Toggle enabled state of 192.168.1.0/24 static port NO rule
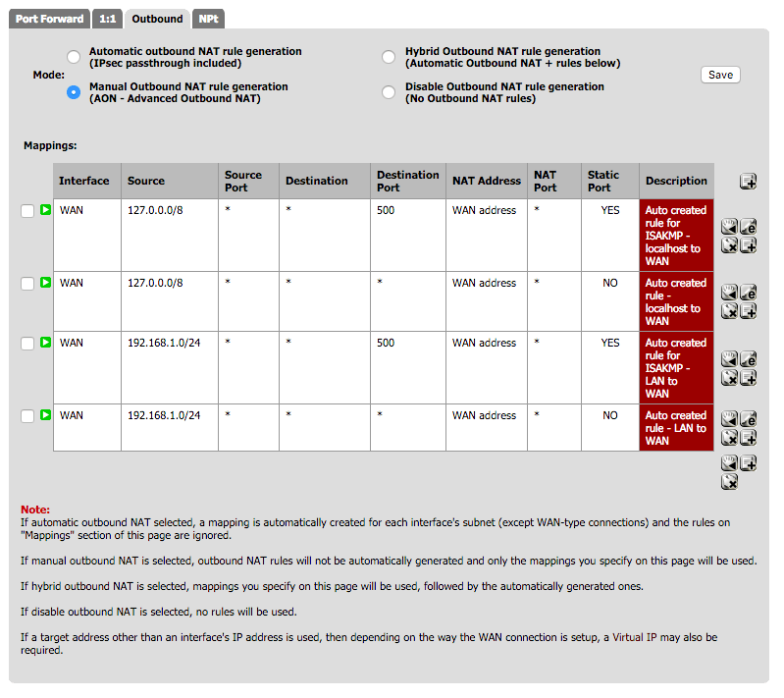Screen dimensions: 784x698 [45, 415]
